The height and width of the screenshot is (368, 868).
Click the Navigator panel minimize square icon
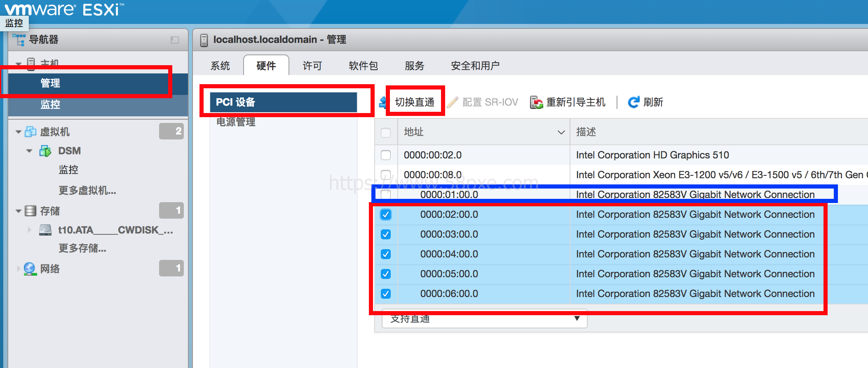pyautogui.click(x=175, y=40)
